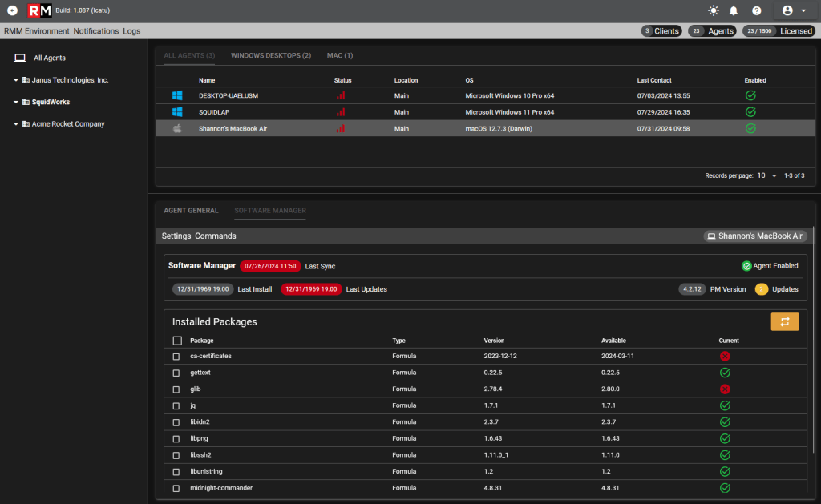Click the enabled checkmark for Shannon's MacBook Air
The height and width of the screenshot is (504, 821).
click(x=750, y=128)
